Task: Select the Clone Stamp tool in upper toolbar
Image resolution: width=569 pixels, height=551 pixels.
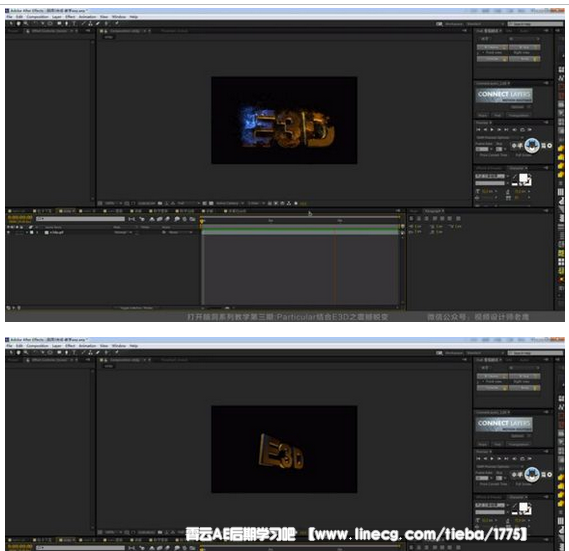Action: click(x=90, y=24)
